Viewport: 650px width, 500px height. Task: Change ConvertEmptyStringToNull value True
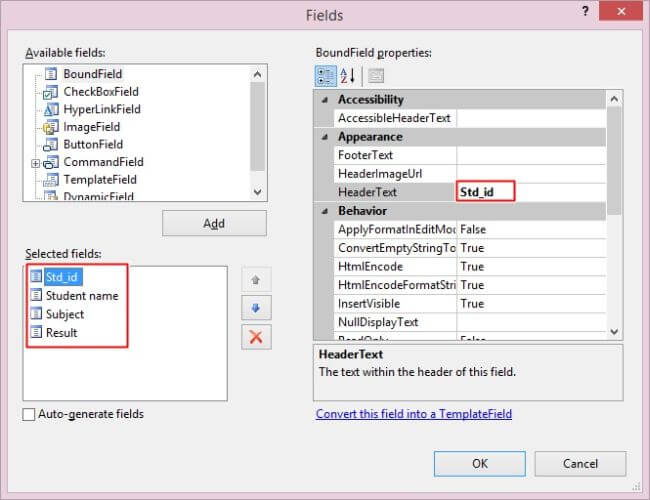click(x=531, y=248)
